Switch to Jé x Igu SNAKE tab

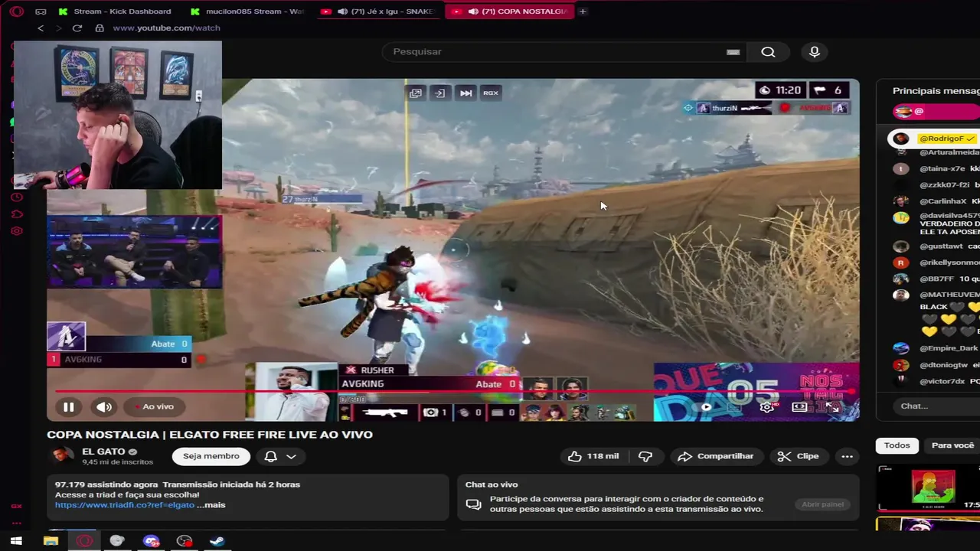tap(378, 11)
